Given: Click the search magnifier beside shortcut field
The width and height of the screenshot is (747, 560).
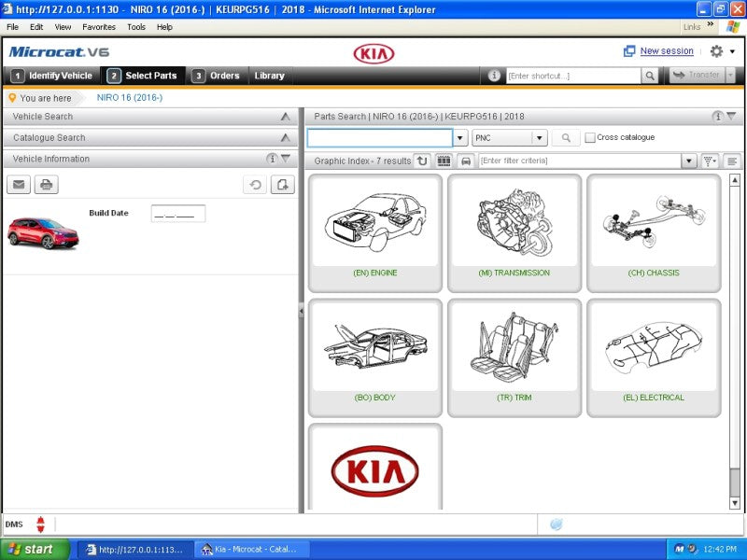Looking at the screenshot, I should pyautogui.click(x=650, y=76).
